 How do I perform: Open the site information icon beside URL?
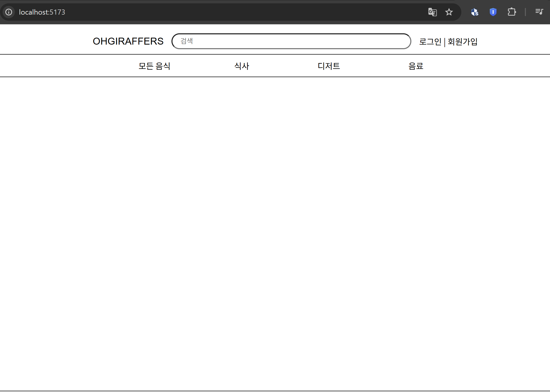9,12
